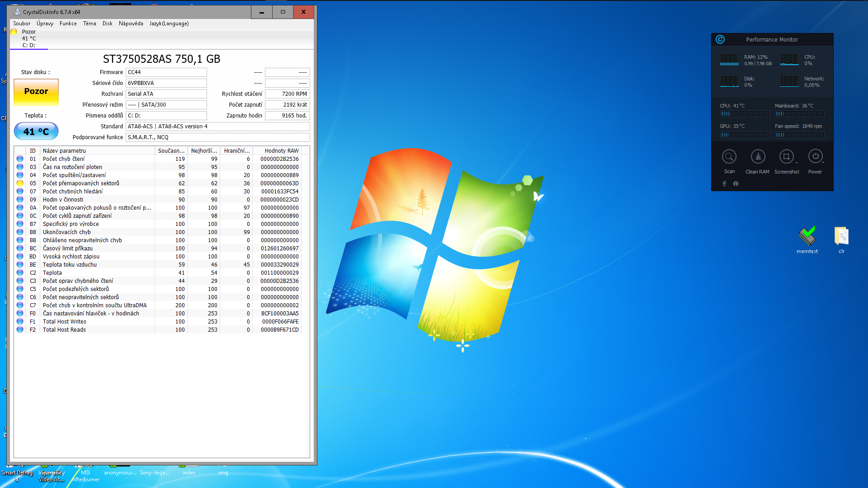
Task: Click the RAM usage graph icon
Action: coord(729,60)
